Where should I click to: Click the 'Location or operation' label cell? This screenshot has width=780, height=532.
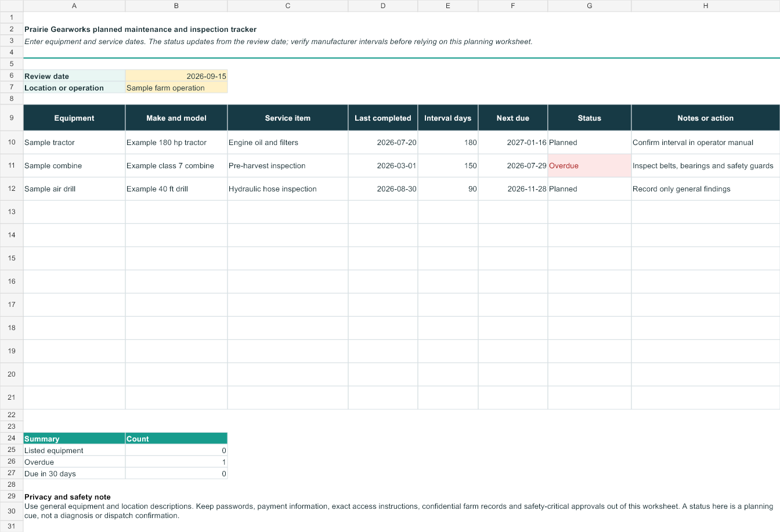(74, 88)
